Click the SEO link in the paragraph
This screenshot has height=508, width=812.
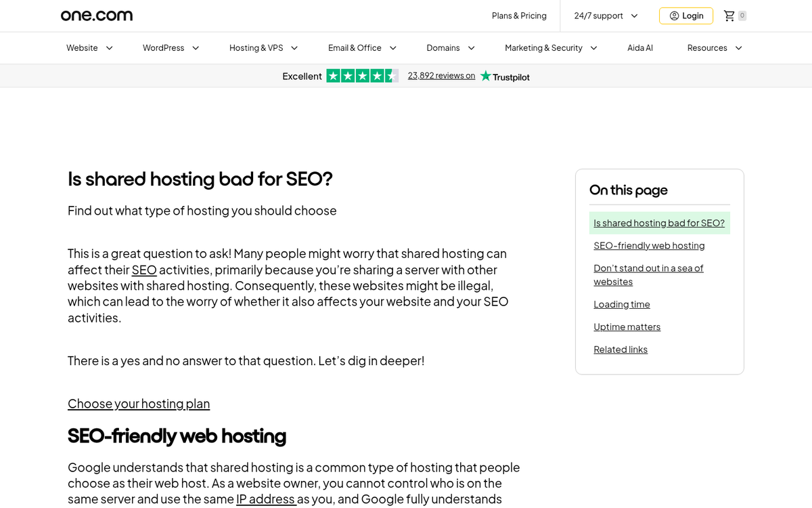[144, 270]
